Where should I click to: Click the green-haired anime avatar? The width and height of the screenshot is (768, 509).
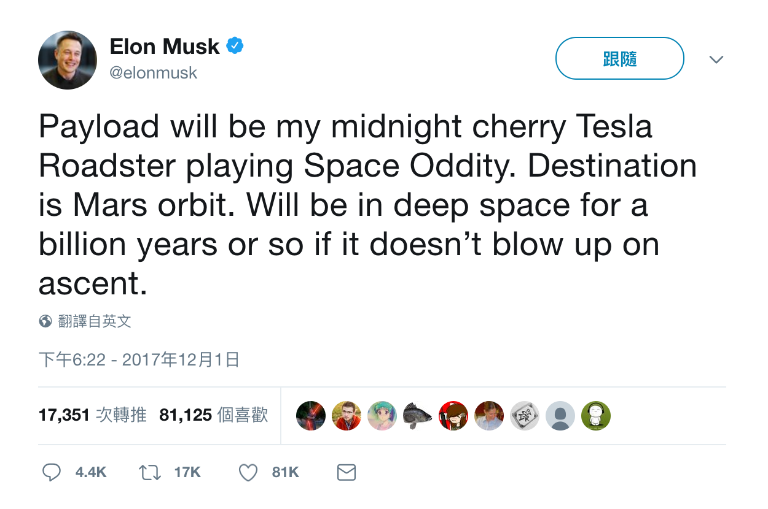(x=381, y=415)
